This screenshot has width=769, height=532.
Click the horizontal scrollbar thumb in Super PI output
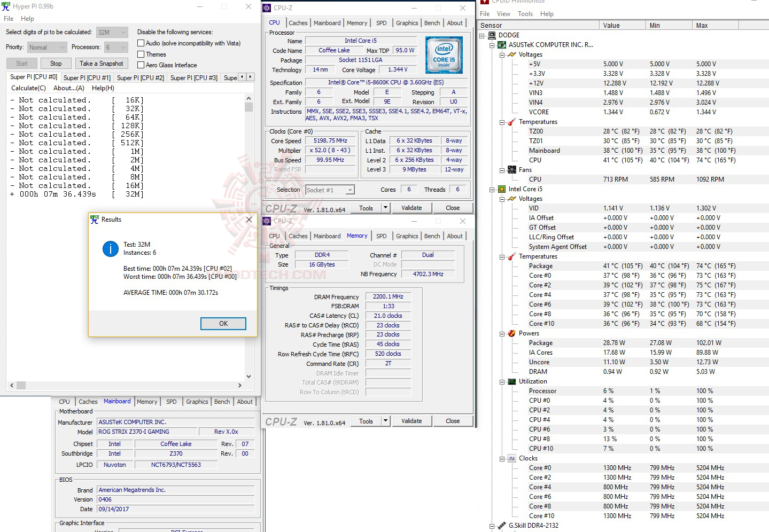pyautogui.click(x=21, y=385)
